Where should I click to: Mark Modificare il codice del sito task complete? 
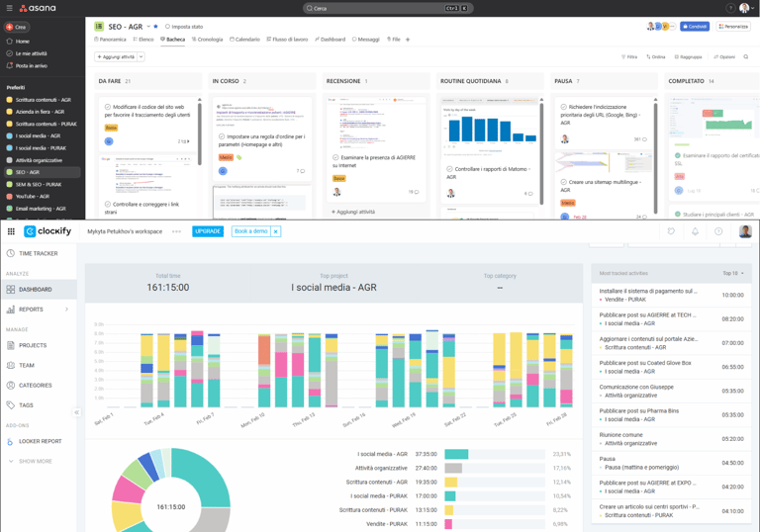click(x=108, y=107)
